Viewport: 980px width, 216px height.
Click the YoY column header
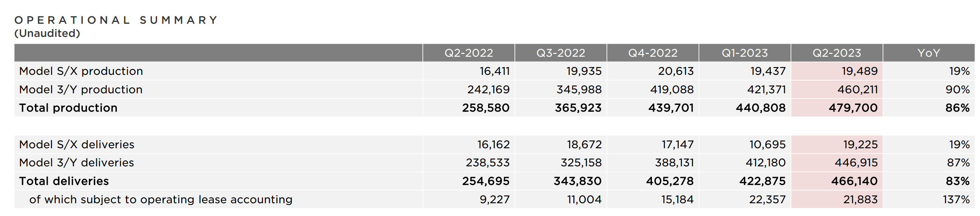[x=928, y=53]
